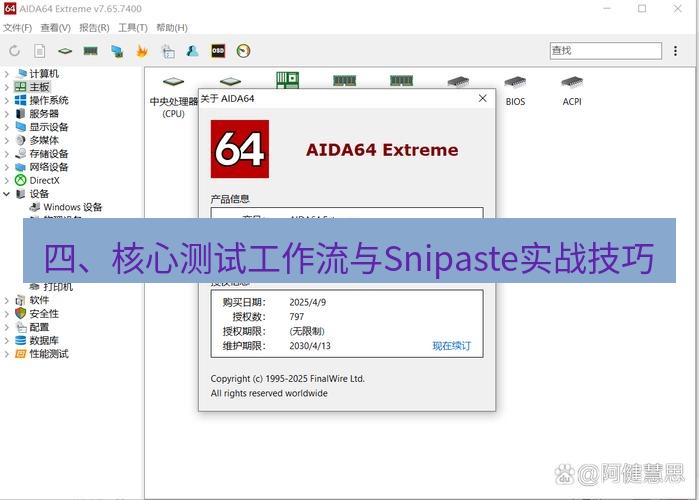Image resolution: width=699 pixels, height=500 pixels.
Task: Click the chip icon left of BIOS
Action: (x=458, y=82)
